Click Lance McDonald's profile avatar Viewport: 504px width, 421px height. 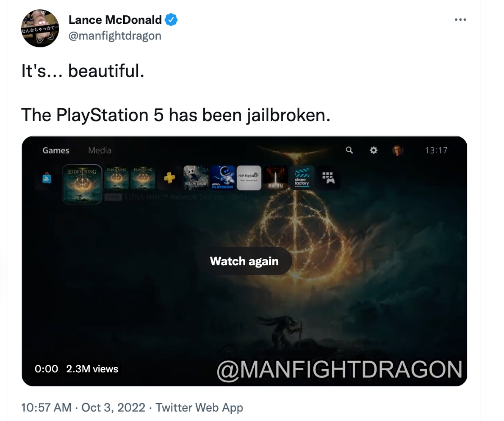(x=40, y=28)
